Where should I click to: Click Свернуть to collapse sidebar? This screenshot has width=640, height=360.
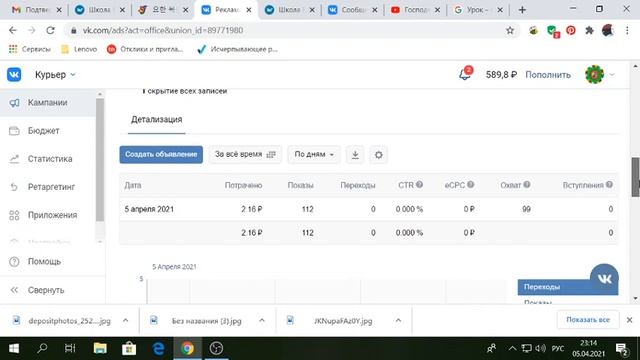pyautogui.click(x=46, y=290)
